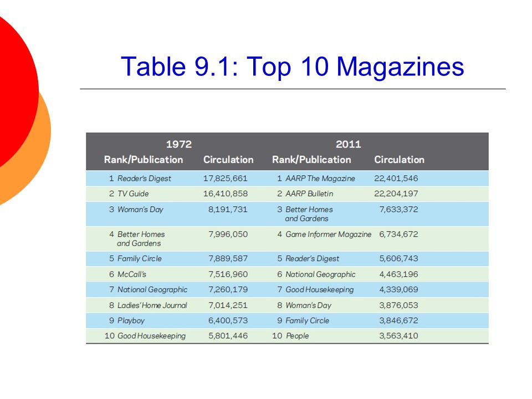532x399 pixels.
Task: Click circulation value 5,606,743
Action: tap(398, 259)
